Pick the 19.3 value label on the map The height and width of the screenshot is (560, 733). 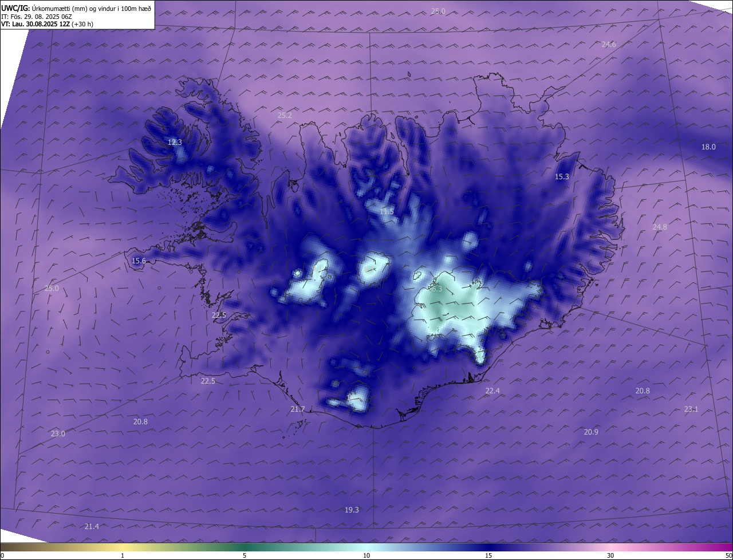pos(352,510)
